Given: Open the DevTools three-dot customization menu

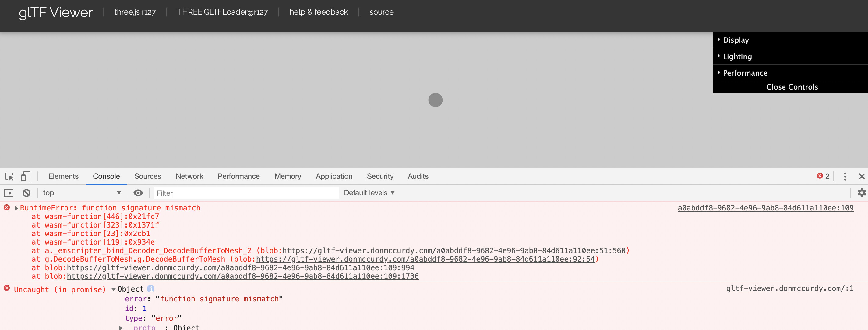Looking at the screenshot, I should tap(845, 176).
